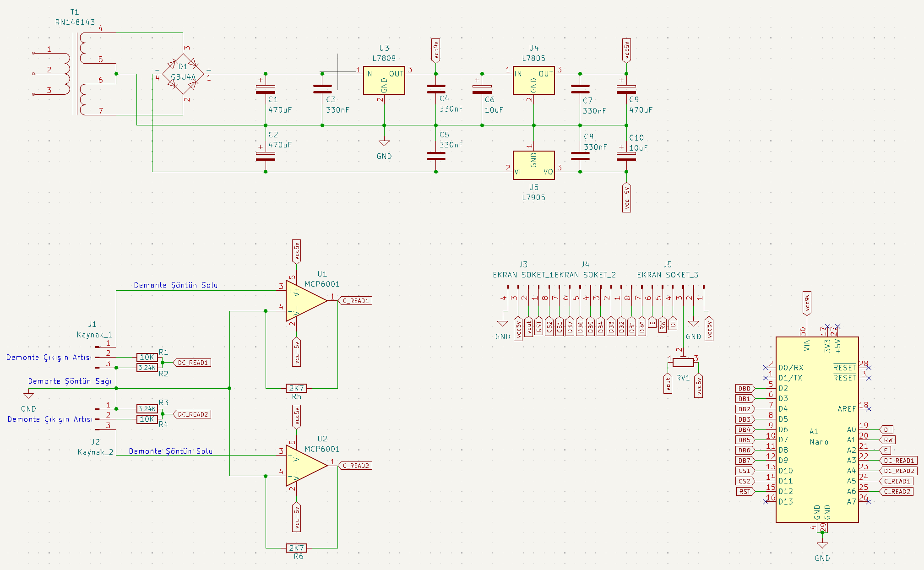
Task: Select the RV1 potentiometer symbol
Action: pyautogui.click(x=683, y=363)
